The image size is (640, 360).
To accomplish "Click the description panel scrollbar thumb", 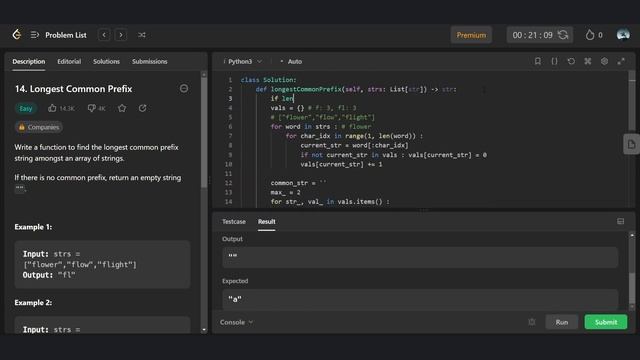I will (204, 133).
